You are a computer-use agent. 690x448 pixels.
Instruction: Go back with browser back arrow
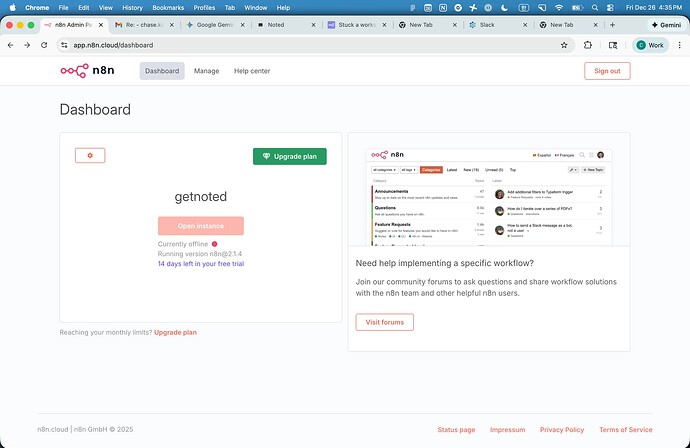tap(11, 45)
